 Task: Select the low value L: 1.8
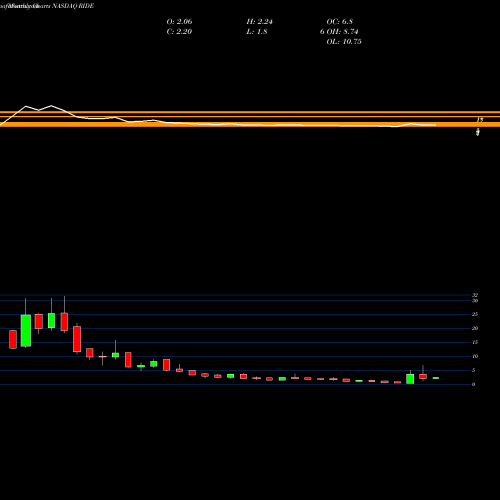coord(257,32)
